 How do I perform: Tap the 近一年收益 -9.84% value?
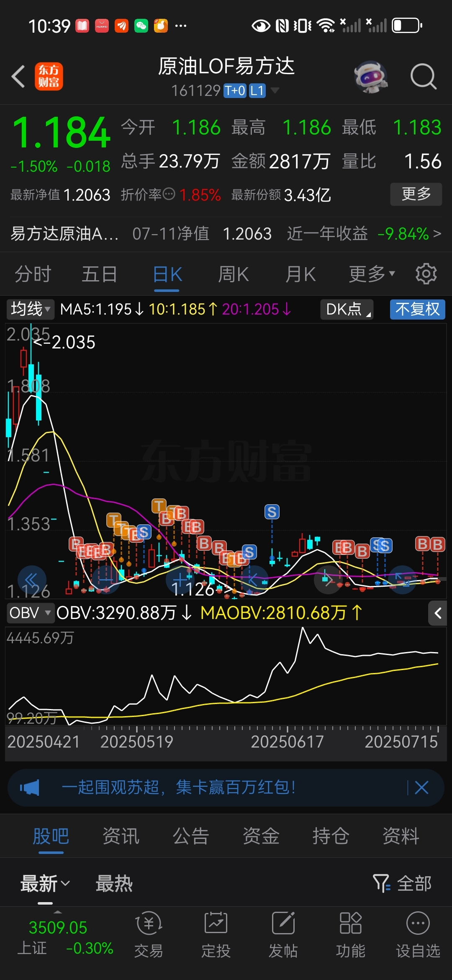point(403,234)
